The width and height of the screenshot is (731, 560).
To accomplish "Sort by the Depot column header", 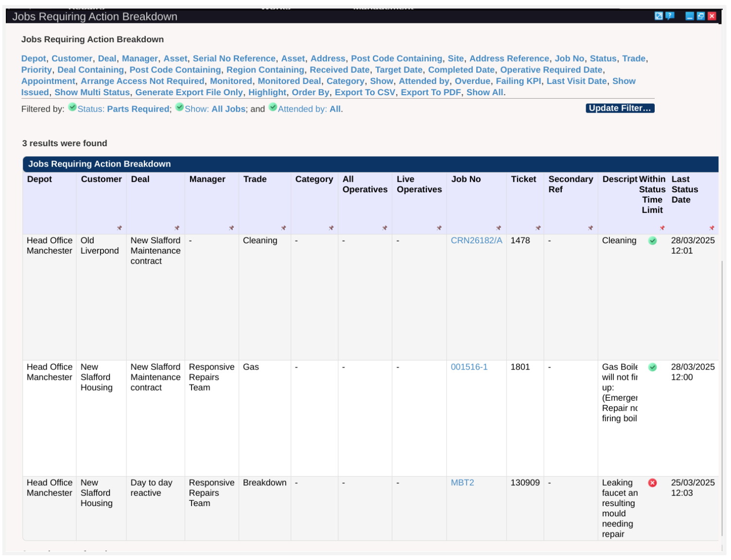I will (39, 179).
